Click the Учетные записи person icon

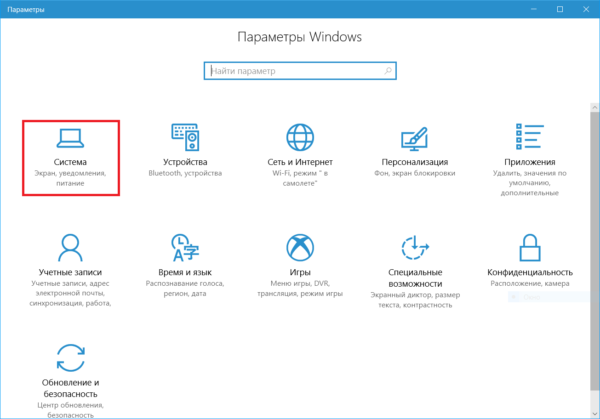[70, 247]
